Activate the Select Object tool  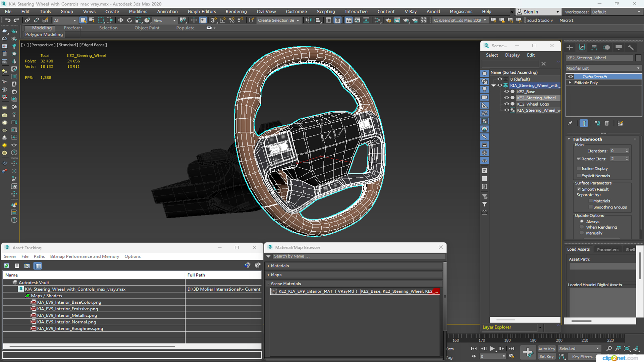[83, 20]
